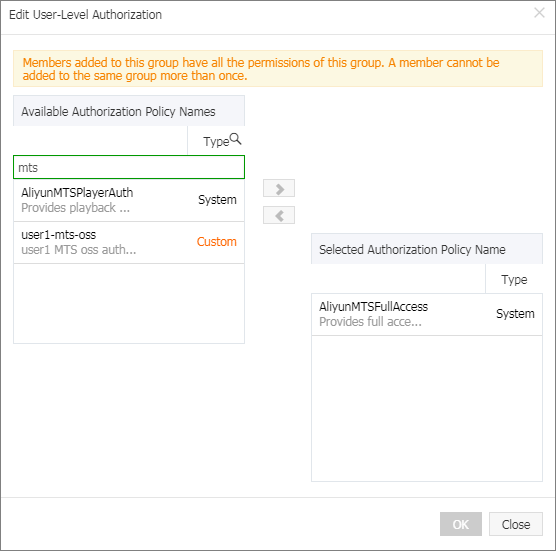Click the Type column header in the selected list
The image size is (556, 551).
point(514,279)
